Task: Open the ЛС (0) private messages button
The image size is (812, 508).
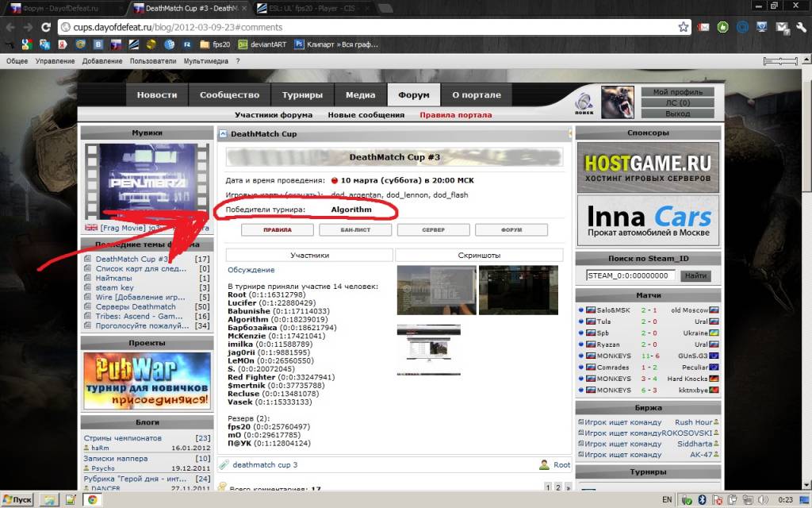Action: pos(677,102)
